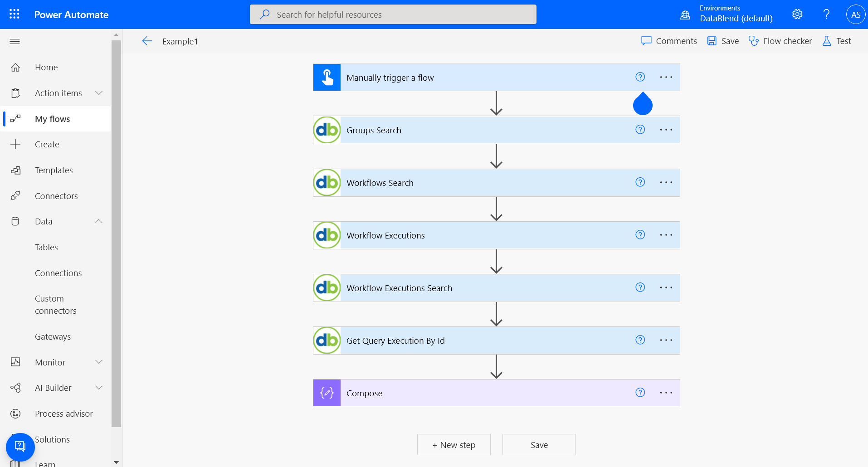Open the Templates page
868x467 pixels.
[54, 170]
